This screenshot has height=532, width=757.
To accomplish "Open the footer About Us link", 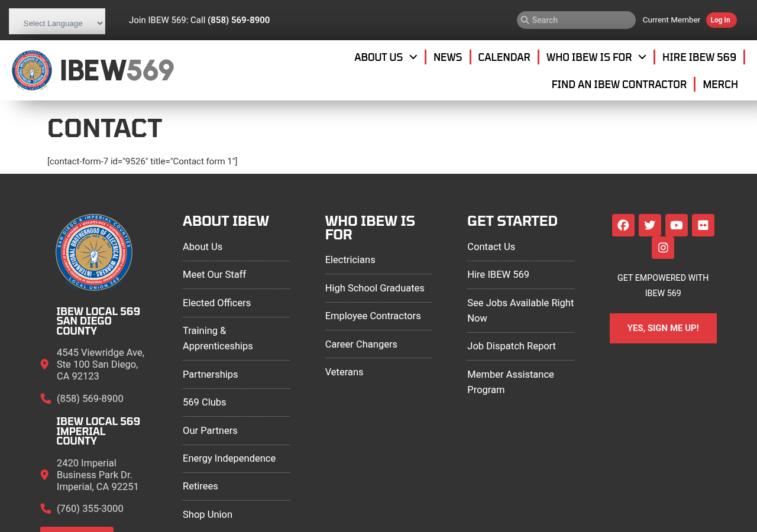I will 203,247.
